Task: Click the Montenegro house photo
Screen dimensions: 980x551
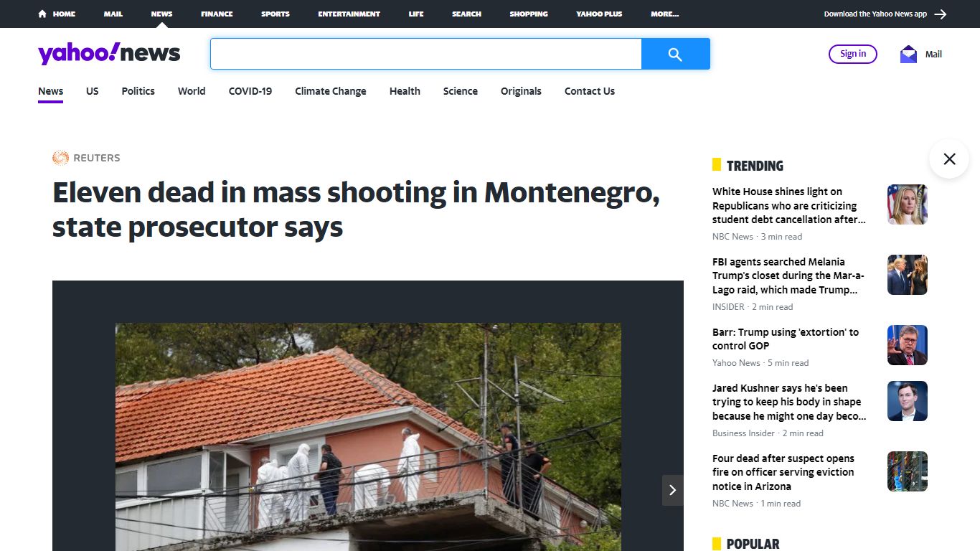Action: tap(368, 437)
